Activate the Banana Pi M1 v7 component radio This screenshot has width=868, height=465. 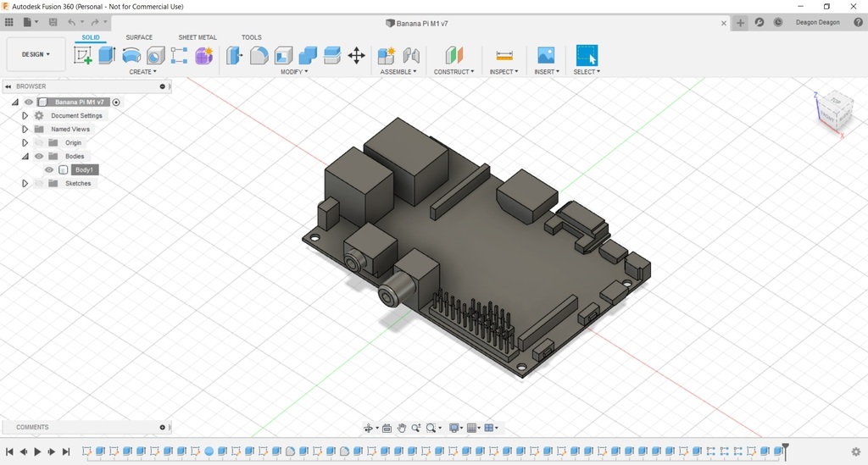click(116, 102)
